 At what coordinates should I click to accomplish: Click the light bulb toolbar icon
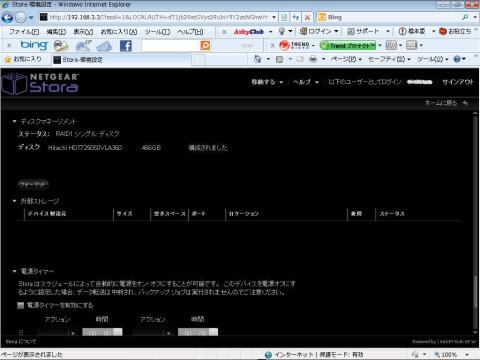click(282, 31)
